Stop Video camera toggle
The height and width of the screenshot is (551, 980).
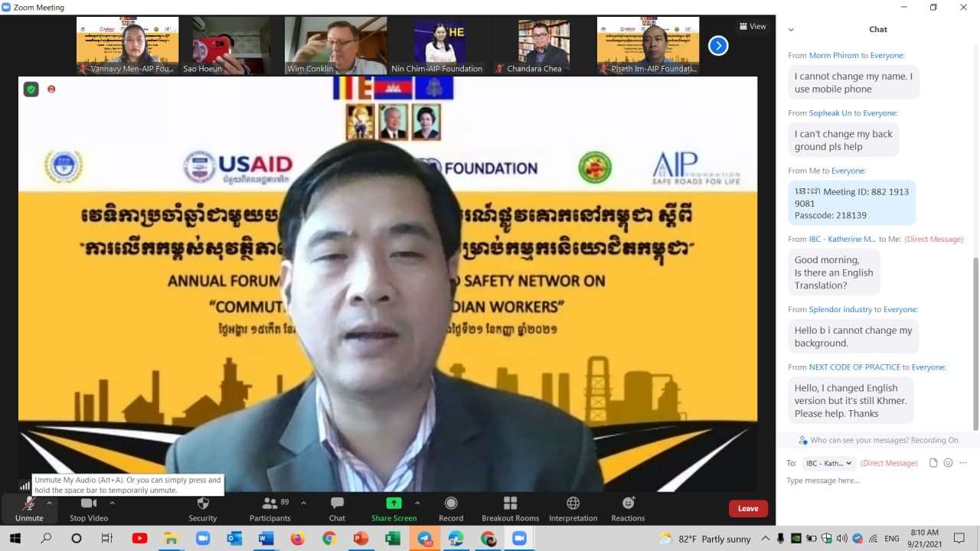(x=89, y=508)
